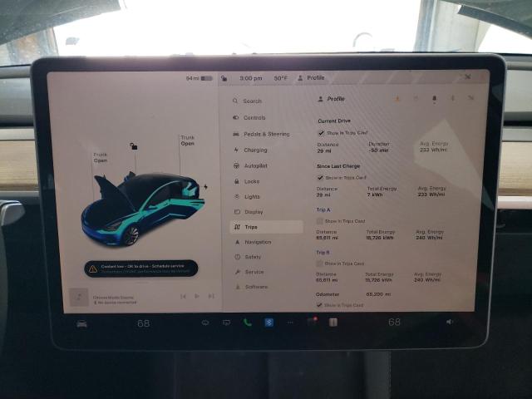The width and height of the screenshot is (532, 399).
Task: Play media with the play button
Action: 197,296
